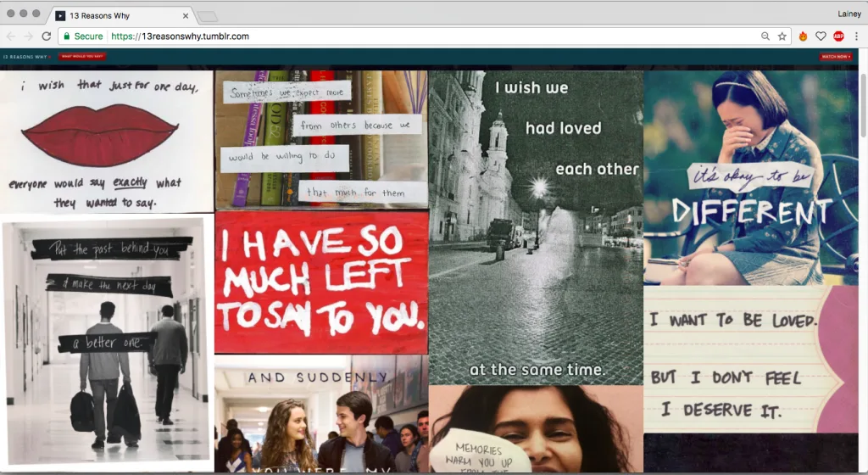868x475 pixels.
Task: Open the 'I have so much left' post
Action: 321,282
